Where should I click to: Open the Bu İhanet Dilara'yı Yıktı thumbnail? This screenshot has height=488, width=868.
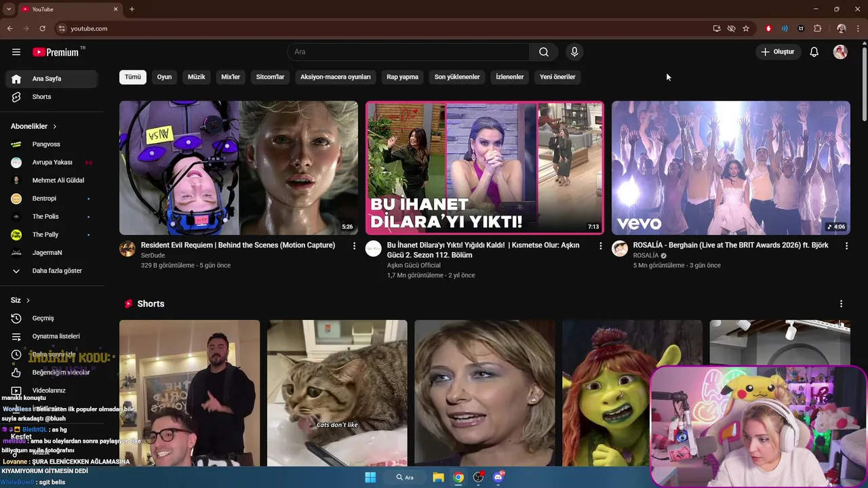pyautogui.click(x=485, y=168)
